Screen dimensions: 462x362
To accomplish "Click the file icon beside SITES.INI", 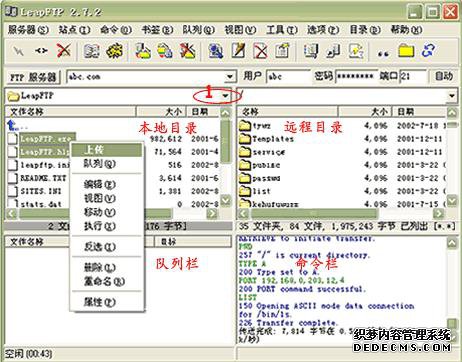I will coord(13,191).
